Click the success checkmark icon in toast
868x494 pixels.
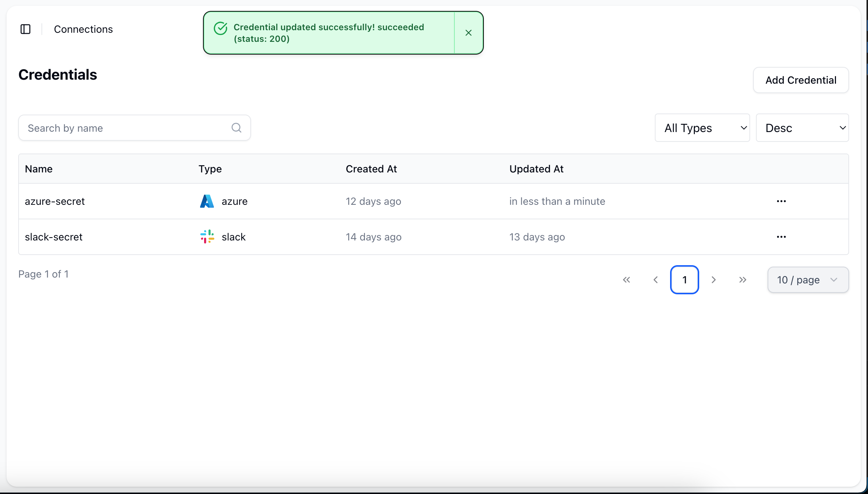tap(220, 28)
